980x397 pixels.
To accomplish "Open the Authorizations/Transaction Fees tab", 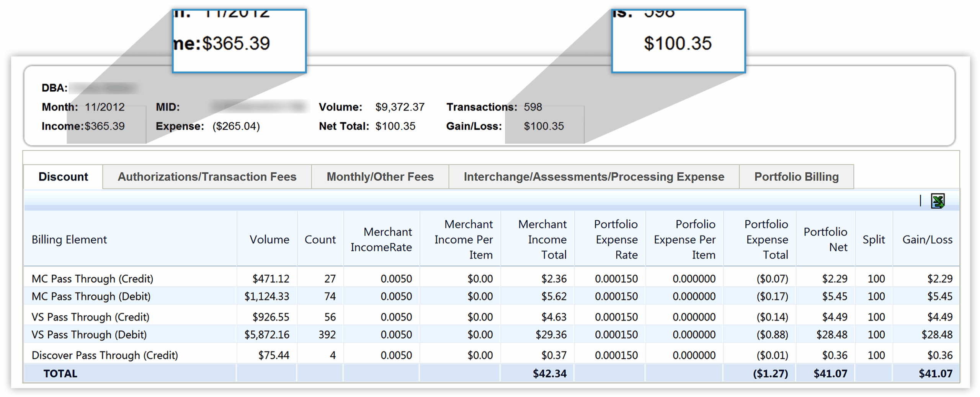I will click(207, 177).
